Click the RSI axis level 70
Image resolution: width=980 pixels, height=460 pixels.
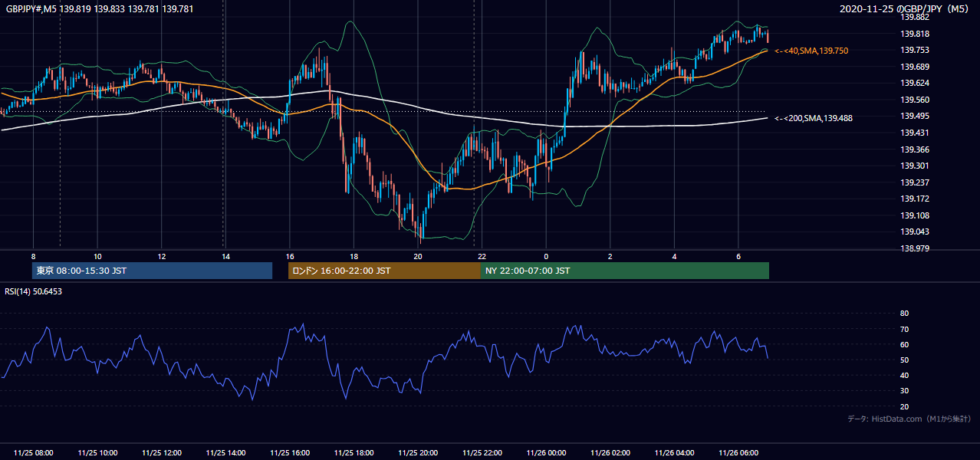tap(904, 329)
